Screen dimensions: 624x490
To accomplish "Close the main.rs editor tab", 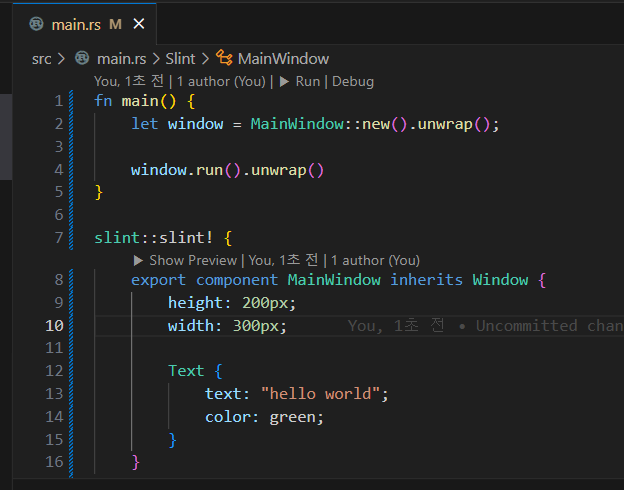I will coord(138,24).
